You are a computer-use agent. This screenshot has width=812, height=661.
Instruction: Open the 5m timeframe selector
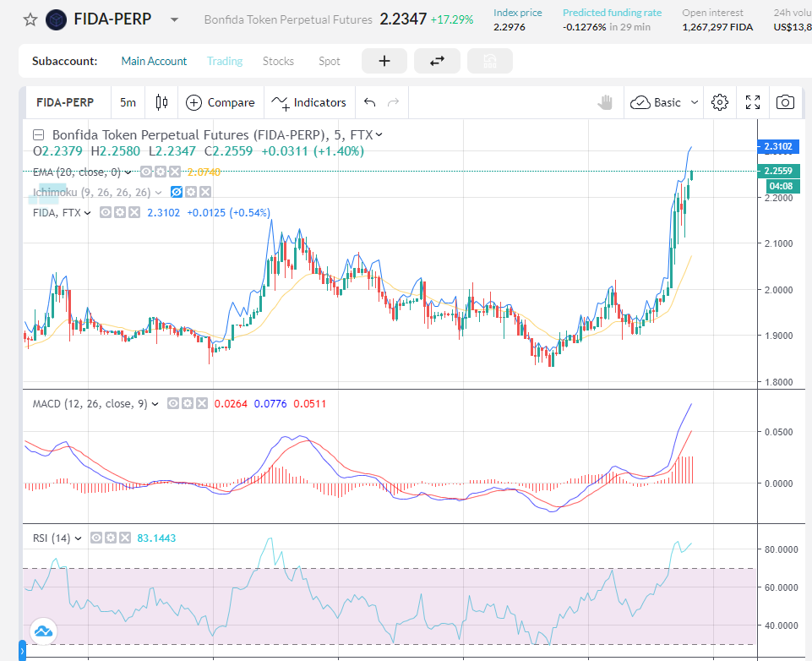[128, 102]
